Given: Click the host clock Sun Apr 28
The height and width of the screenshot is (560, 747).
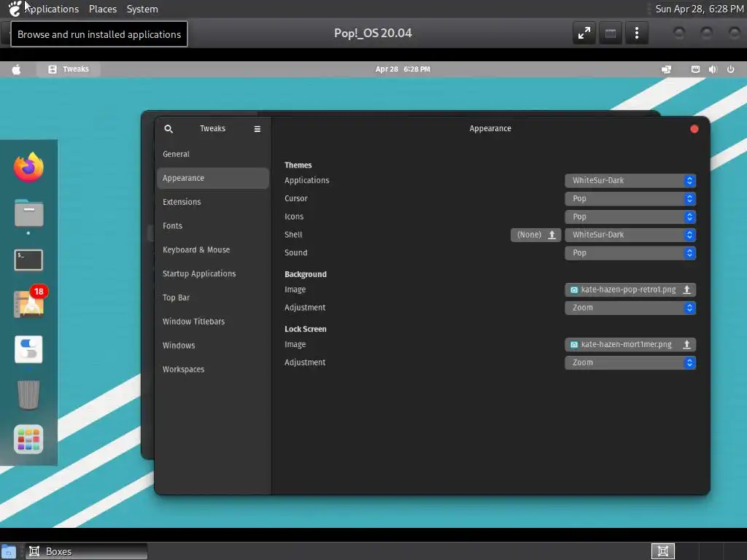Looking at the screenshot, I should coord(700,9).
